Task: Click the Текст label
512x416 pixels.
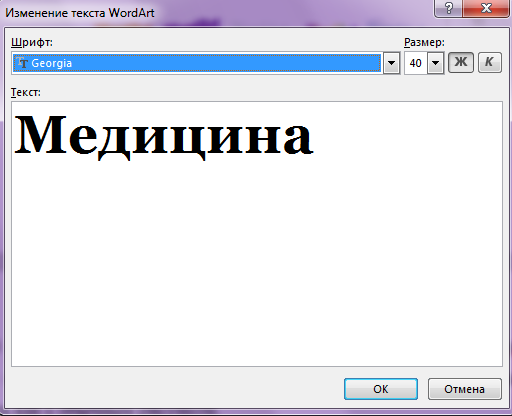Action: pyautogui.click(x=26, y=92)
